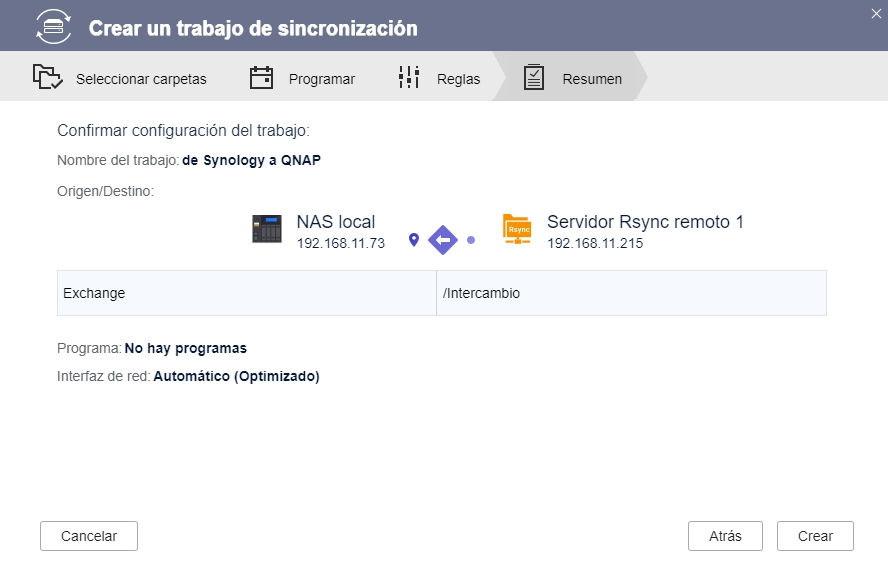Select the /Intercambio destination cell
Screen dimensions: 888x564
[x=631, y=293]
